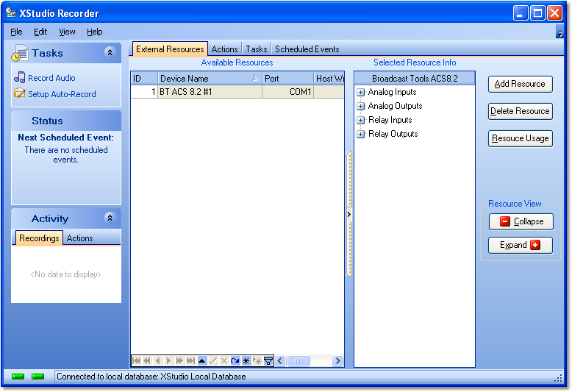Click the splitter collapse arrow between panels

tap(349, 214)
